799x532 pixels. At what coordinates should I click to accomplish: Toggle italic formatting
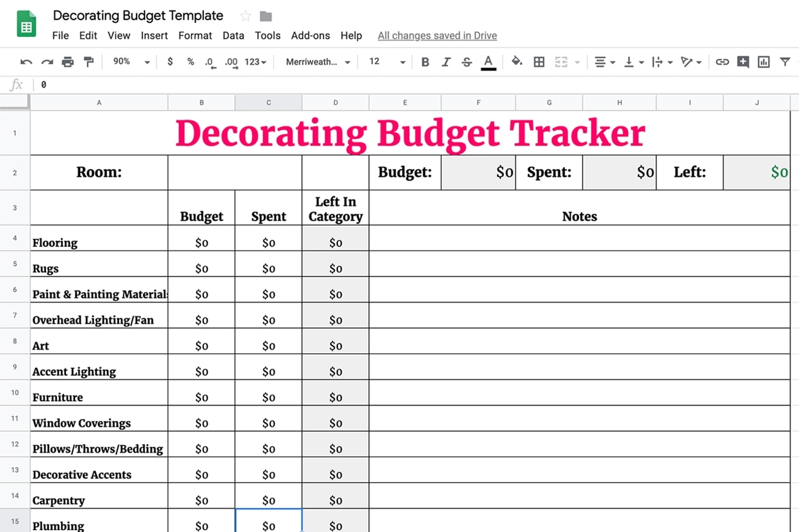(446, 62)
